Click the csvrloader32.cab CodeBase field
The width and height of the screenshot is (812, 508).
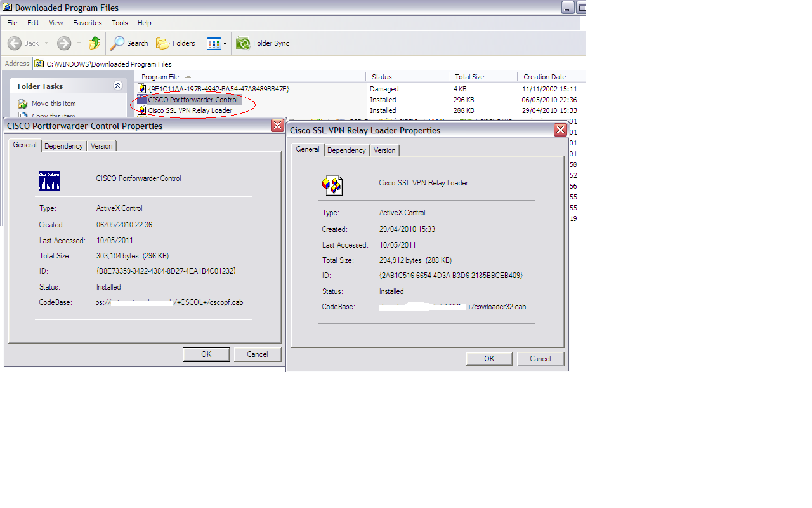pos(453,307)
